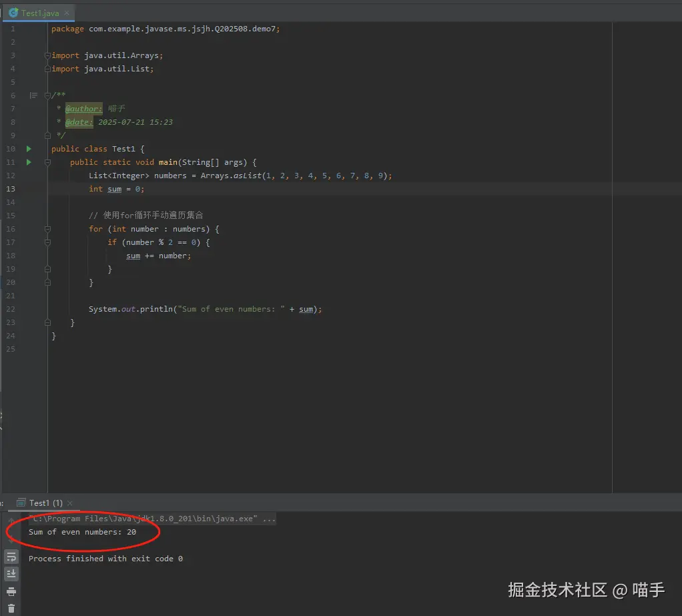This screenshot has height=616, width=682.
Task: Place cursor on the package declaration line
Action: [165, 29]
